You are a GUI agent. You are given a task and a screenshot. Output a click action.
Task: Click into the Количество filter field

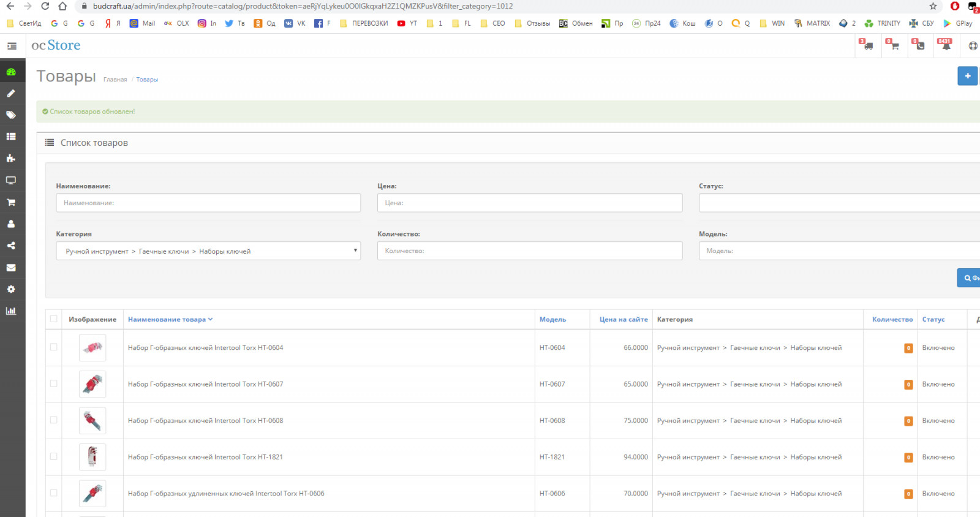(x=530, y=251)
